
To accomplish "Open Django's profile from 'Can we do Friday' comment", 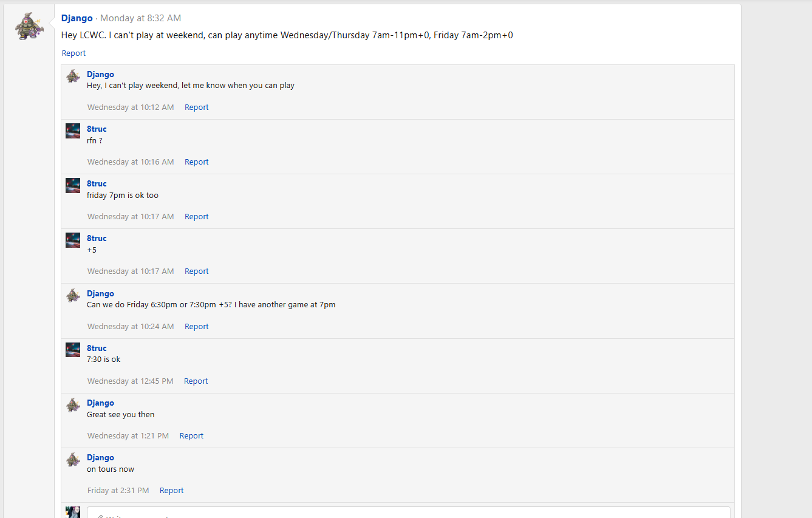I will [100, 293].
